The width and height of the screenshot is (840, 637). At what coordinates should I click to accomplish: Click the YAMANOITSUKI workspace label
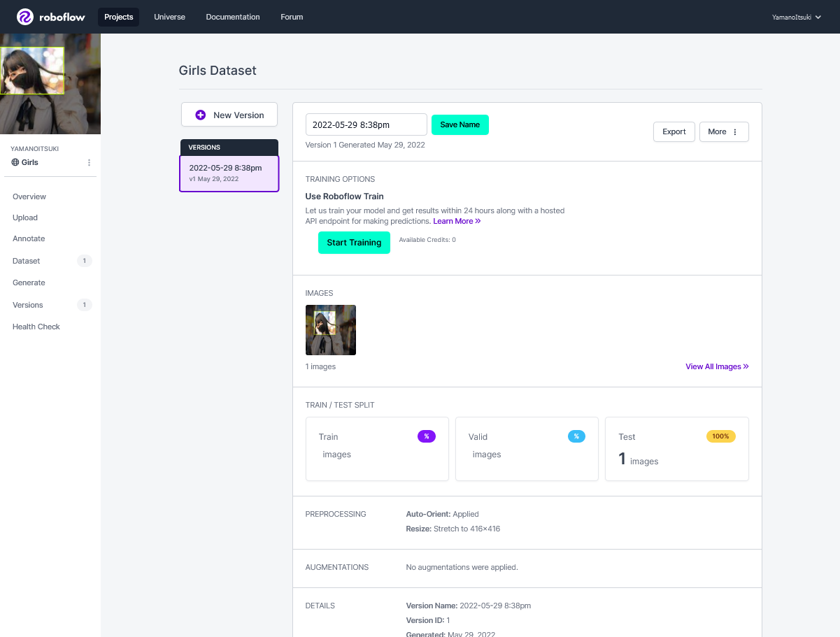[35, 149]
